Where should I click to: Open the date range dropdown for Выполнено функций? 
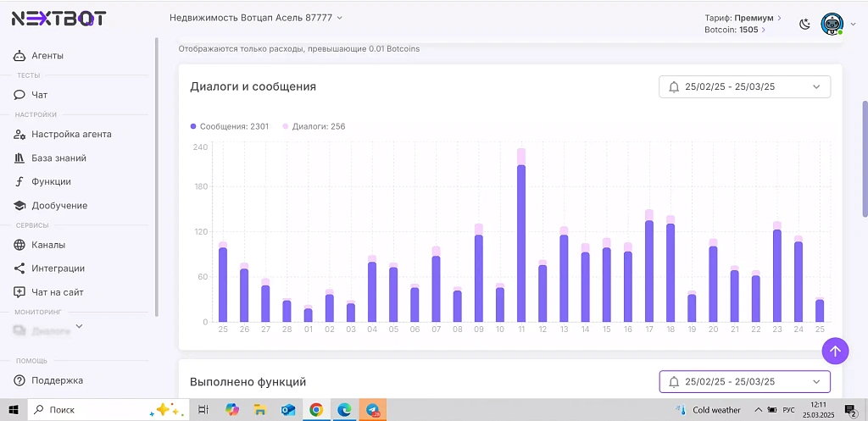tap(744, 382)
